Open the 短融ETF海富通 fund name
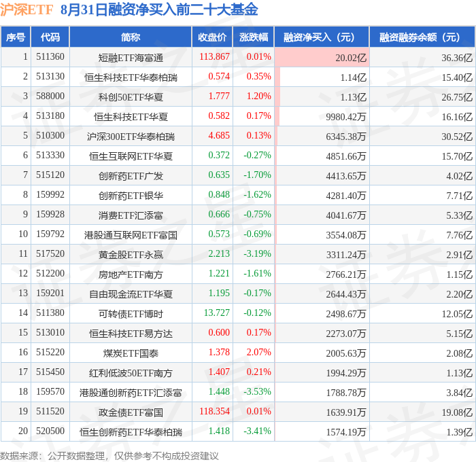 coord(131,58)
